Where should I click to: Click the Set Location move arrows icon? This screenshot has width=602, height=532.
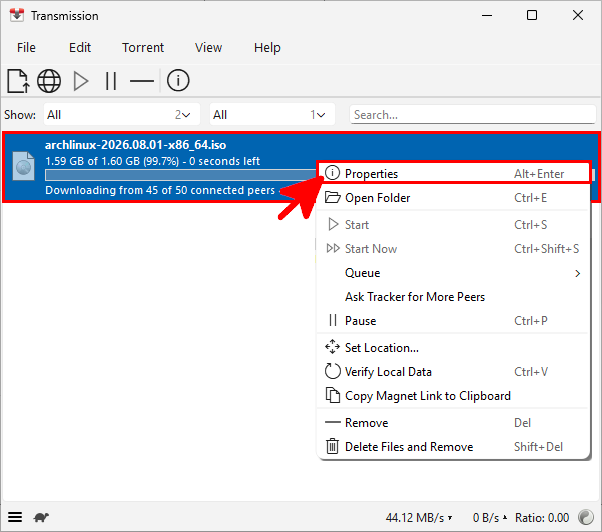click(x=332, y=347)
